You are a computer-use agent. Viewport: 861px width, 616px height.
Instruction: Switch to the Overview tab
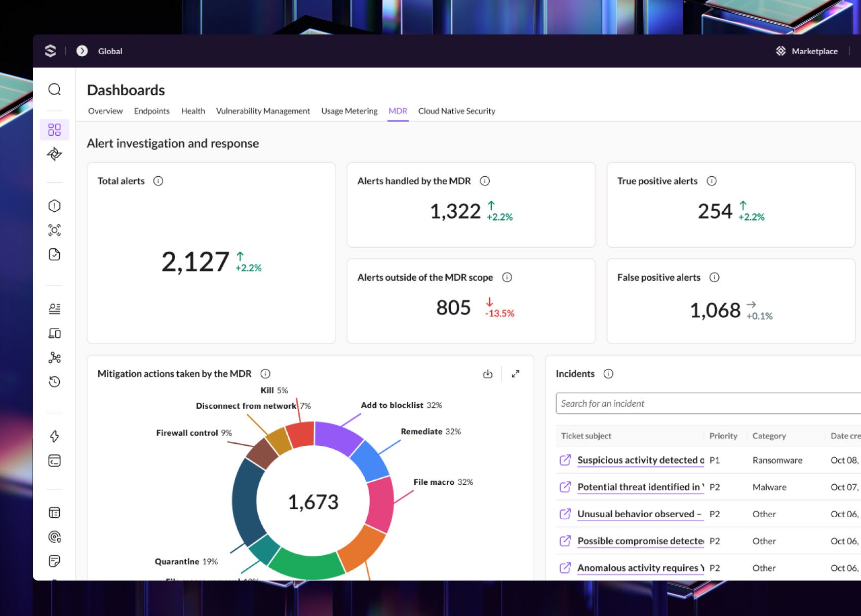tap(105, 111)
